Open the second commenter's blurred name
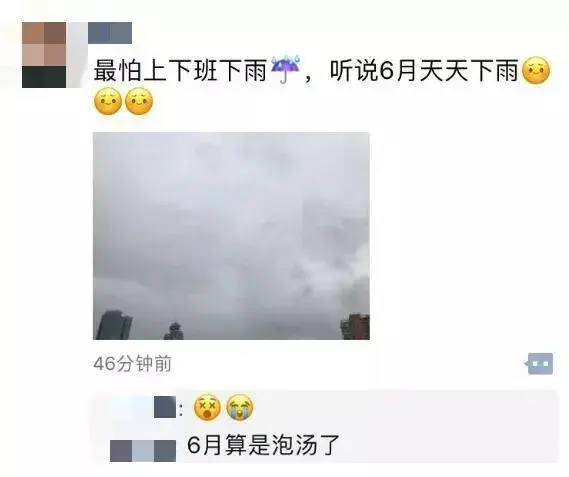The width and height of the screenshot is (569, 477). pyautogui.click(x=143, y=451)
